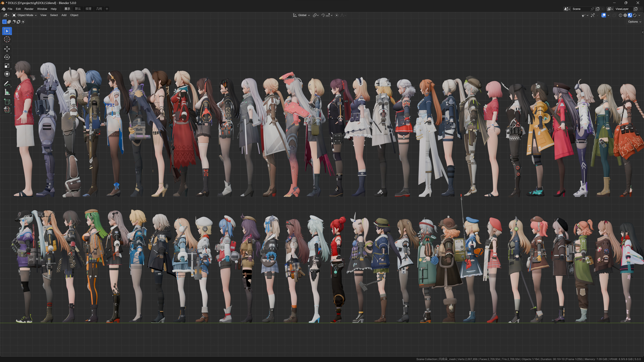Viewport: 644px width, 362px height.
Task: Enable proportional editing
Action: pos(337,15)
